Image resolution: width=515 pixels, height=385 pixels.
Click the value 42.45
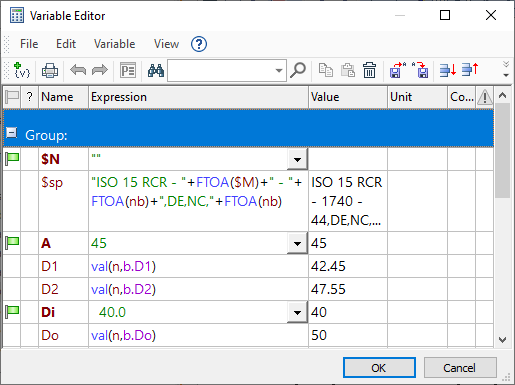[x=328, y=266]
